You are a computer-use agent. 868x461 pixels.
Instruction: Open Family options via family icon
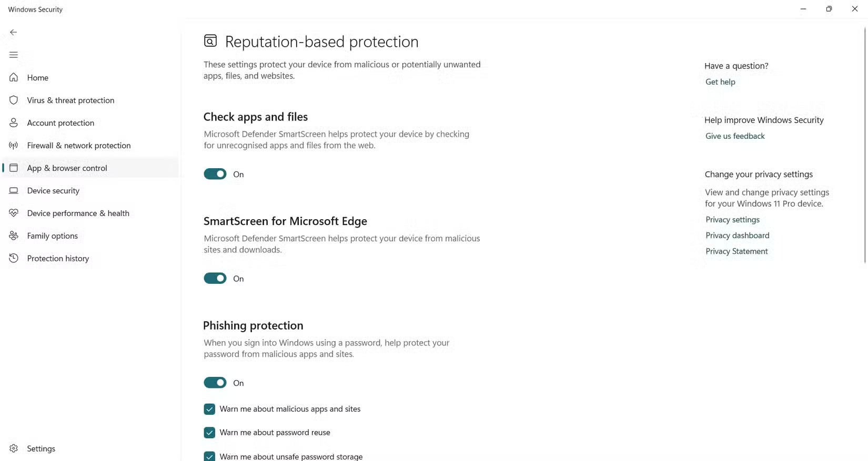(x=13, y=235)
